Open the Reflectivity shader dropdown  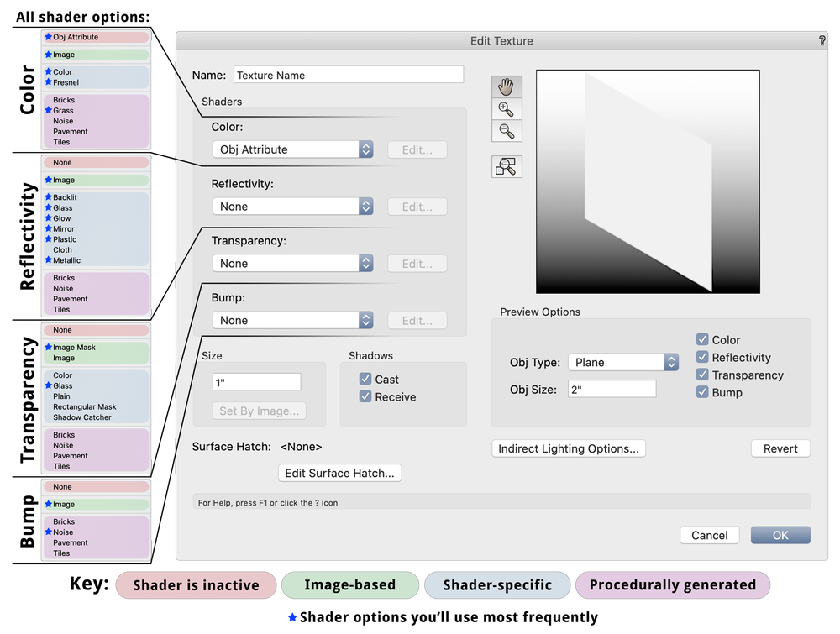(x=292, y=206)
